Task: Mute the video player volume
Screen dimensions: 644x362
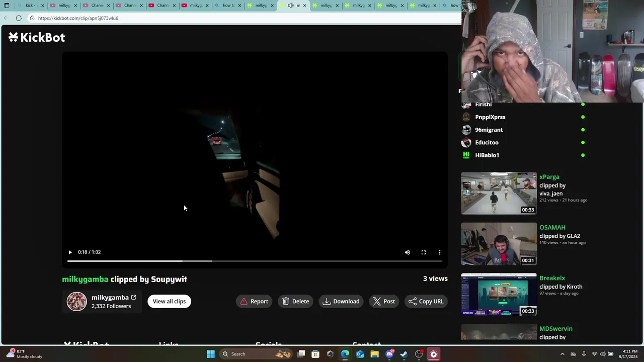Action: click(408, 252)
